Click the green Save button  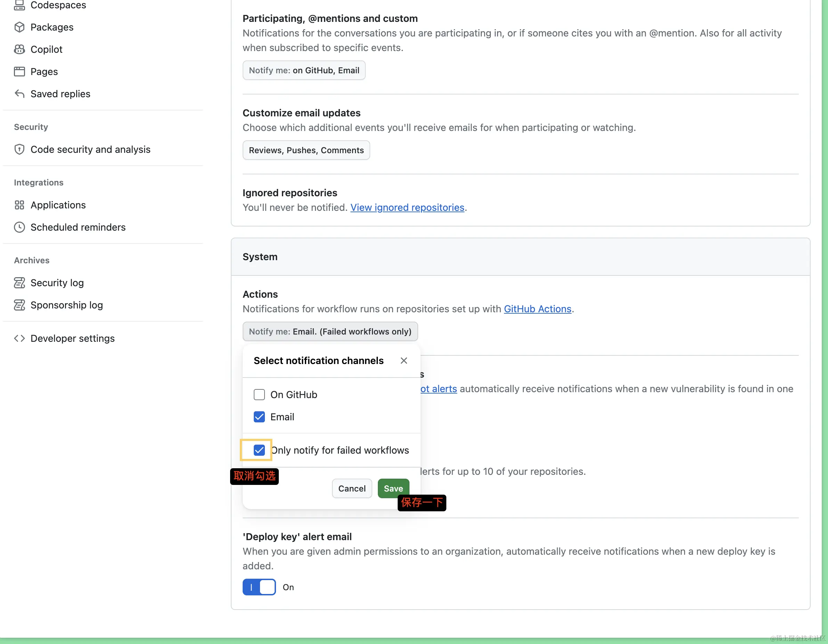click(393, 489)
